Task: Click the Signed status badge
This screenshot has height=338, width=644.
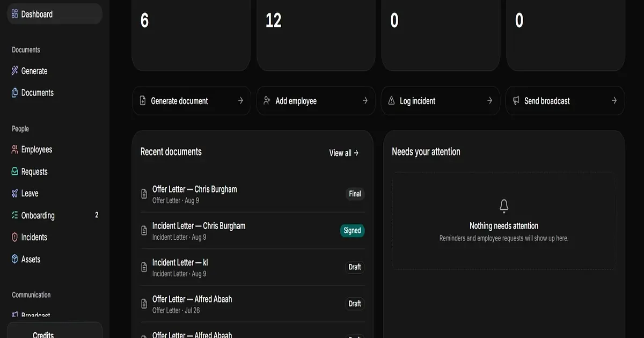Action: [353, 231]
